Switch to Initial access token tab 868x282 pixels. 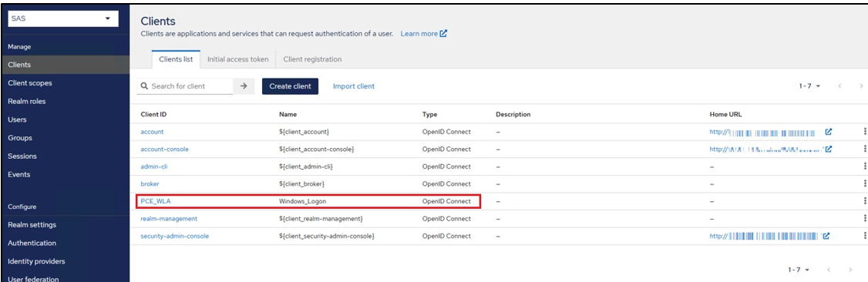tap(237, 59)
